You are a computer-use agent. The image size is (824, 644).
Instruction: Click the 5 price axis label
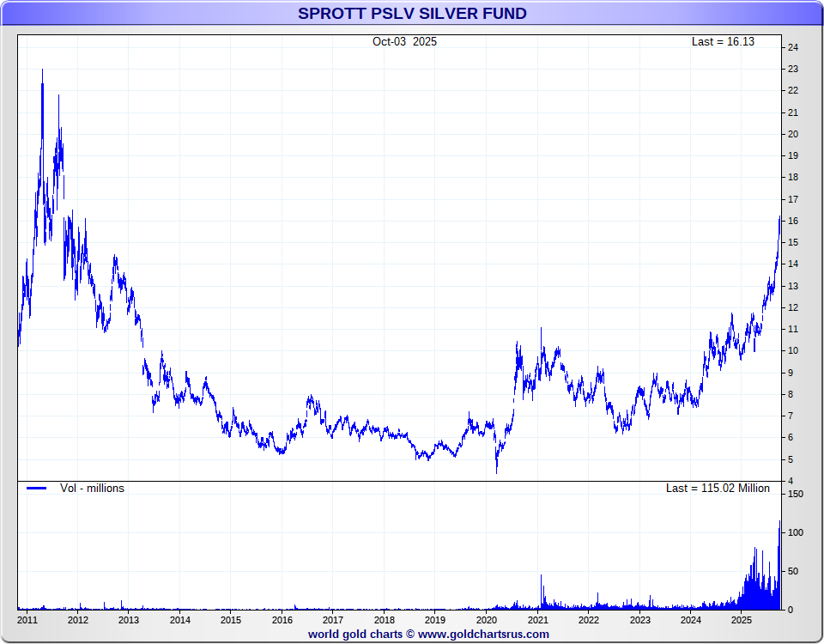pyautogui.click(x=791, y=459)
